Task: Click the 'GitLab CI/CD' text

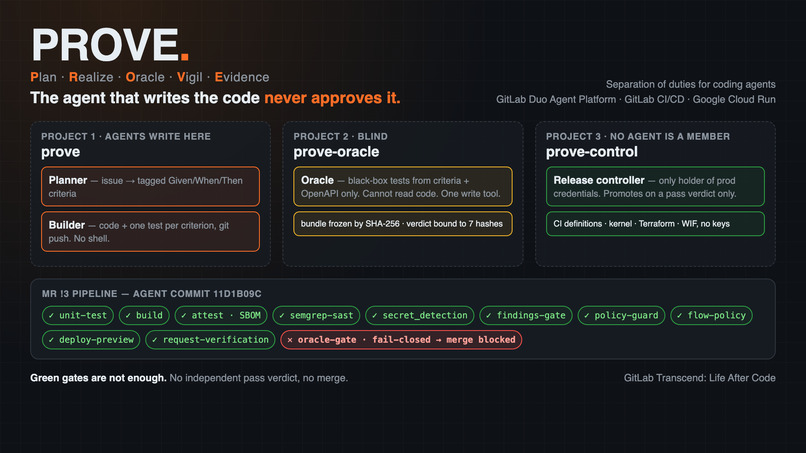Action: [x=654, y=99]
